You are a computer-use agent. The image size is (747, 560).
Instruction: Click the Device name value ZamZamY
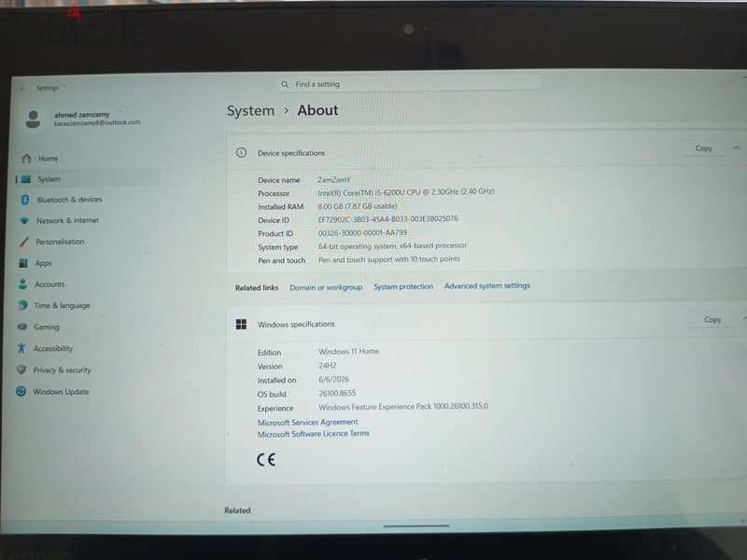pos(334,179)
